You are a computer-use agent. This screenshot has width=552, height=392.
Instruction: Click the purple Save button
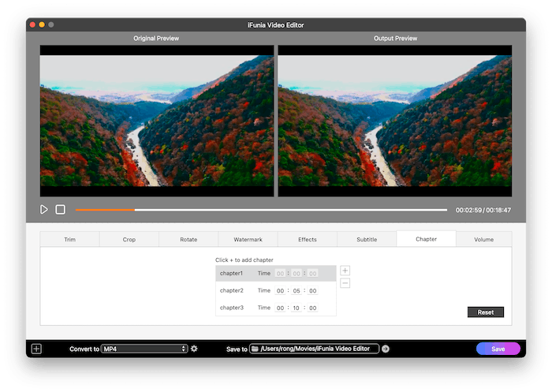click(498, 349)
